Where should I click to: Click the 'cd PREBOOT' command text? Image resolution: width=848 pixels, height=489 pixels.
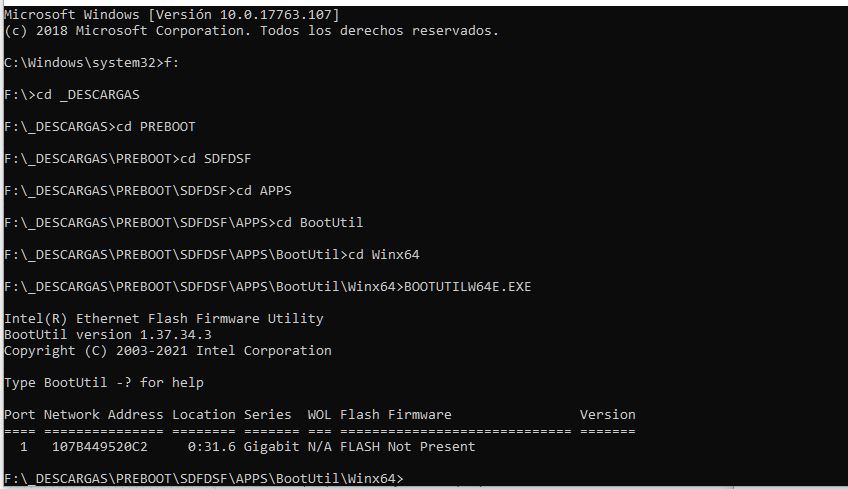156,127
